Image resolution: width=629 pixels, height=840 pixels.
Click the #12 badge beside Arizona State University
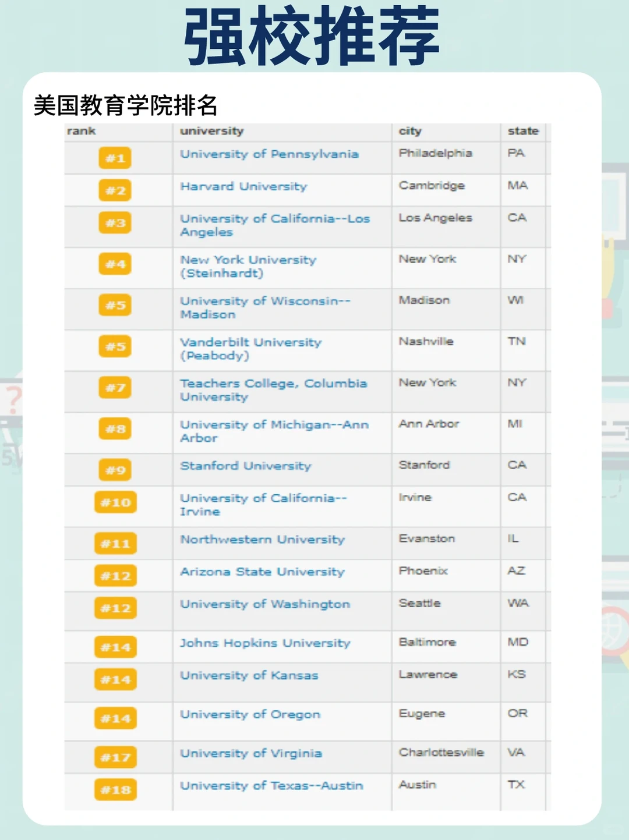[x=115, y=576]
